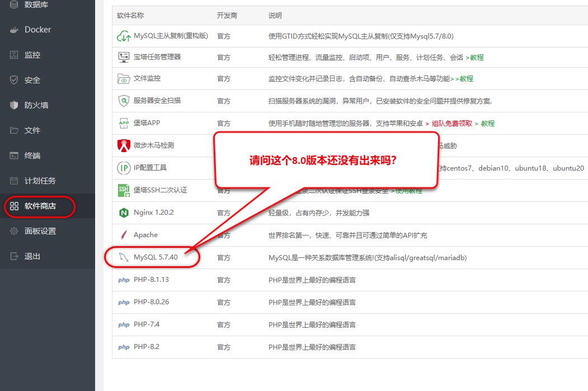Click the 文件监控 folder eye icon

(124, 79)
